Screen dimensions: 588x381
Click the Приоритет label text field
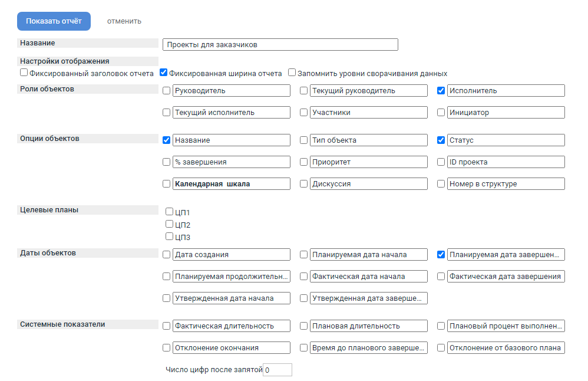pyautogui.click(x=368, y=162)
